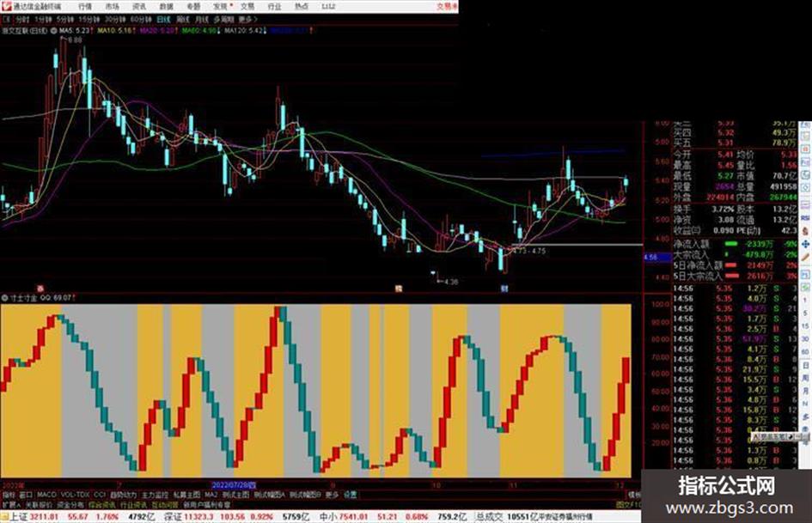Screen dimensions: 812x523
Task: Select the 周线 period tab
Action: click(x=183, y=19)
